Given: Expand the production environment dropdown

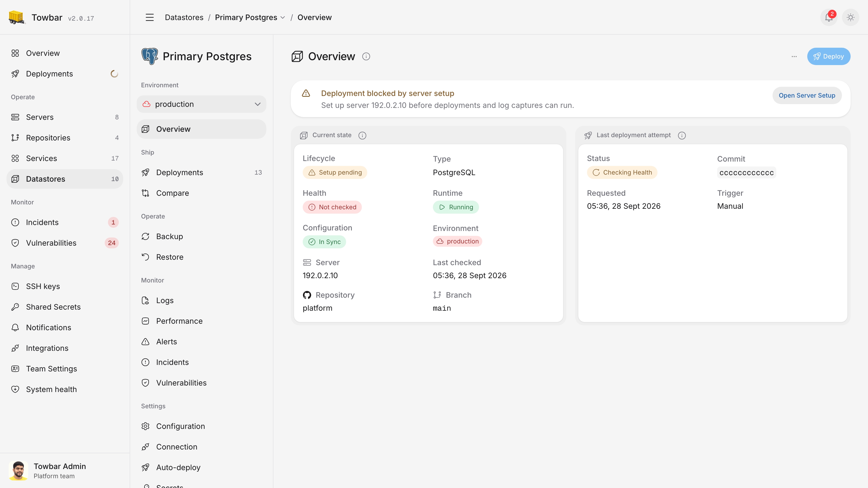Looking at the screenshot, I should pyautogui.click(x=202, y=104).
